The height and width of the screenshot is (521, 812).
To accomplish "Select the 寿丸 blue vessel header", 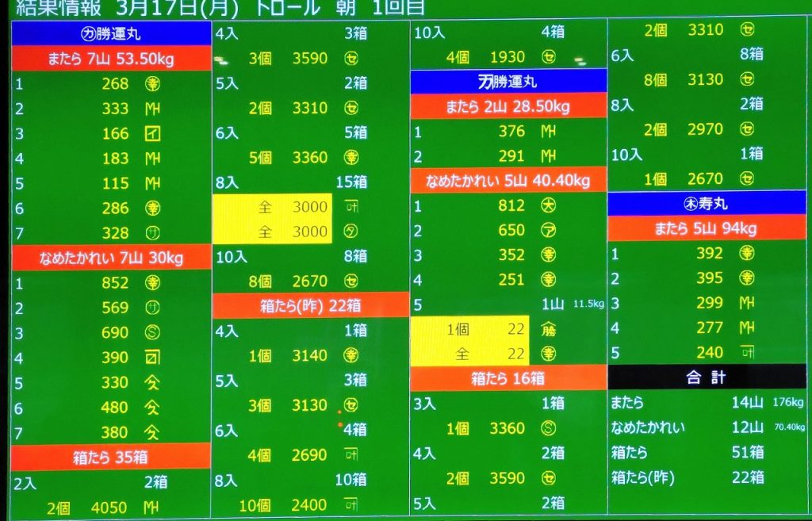I will pyautogui.click(x=707, y=204).
